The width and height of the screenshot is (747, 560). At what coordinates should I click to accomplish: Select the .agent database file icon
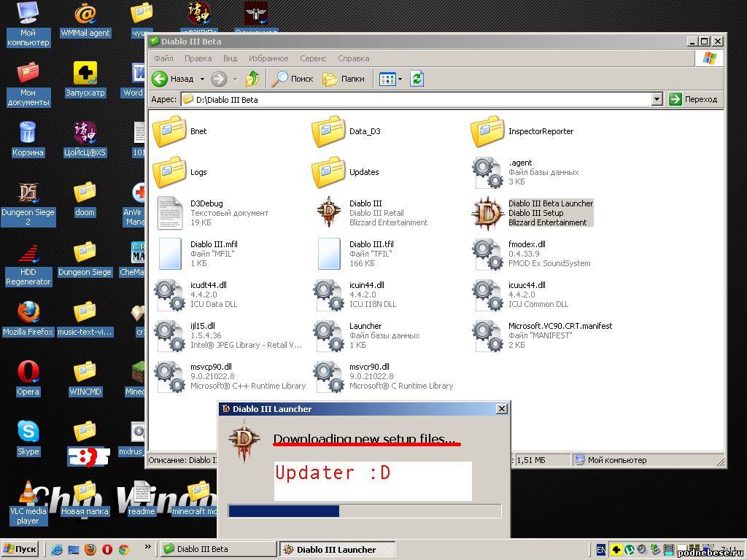488,172
